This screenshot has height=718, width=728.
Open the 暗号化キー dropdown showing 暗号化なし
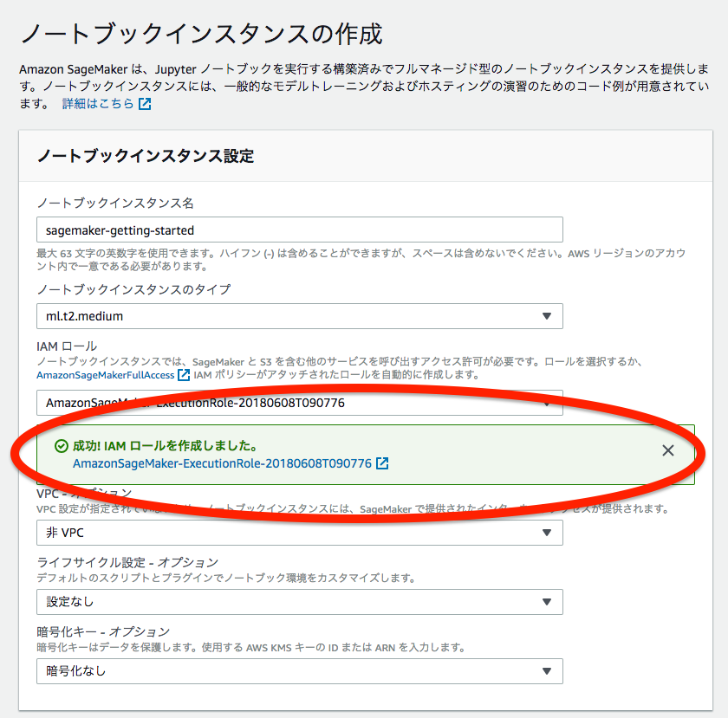pos(300,670)
